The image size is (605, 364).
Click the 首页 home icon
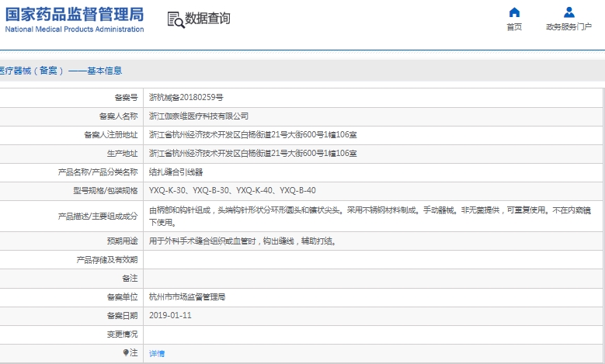click(514, 12)
